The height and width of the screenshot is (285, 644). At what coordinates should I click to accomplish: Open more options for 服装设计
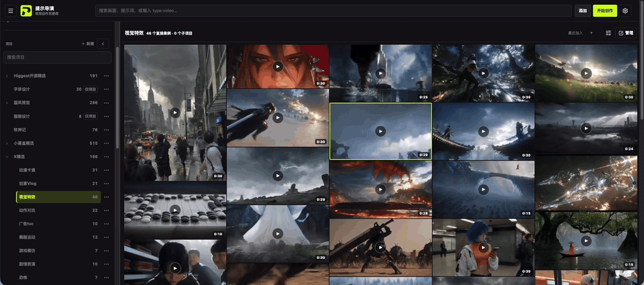click(107, 116)
